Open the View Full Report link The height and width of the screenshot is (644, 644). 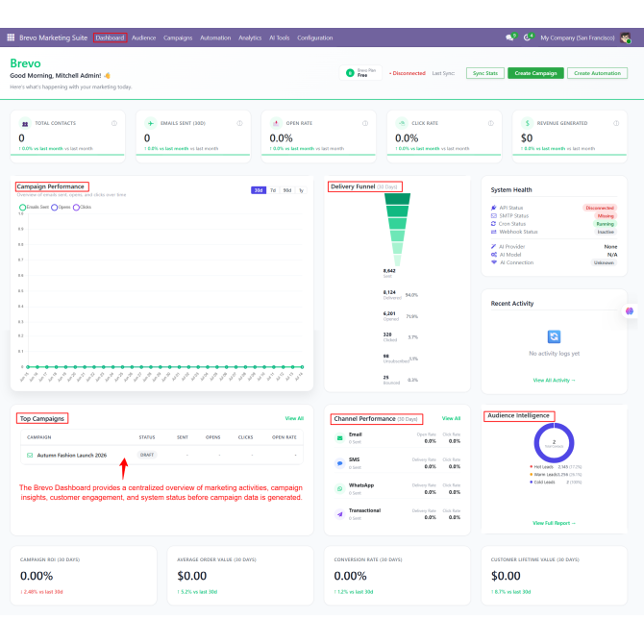554,523
